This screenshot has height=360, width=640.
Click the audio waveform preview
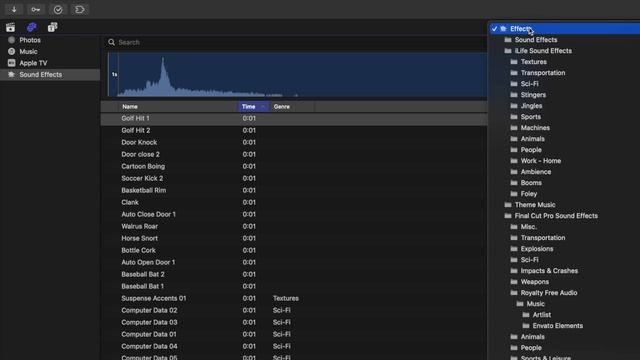(x=298, y=75)
